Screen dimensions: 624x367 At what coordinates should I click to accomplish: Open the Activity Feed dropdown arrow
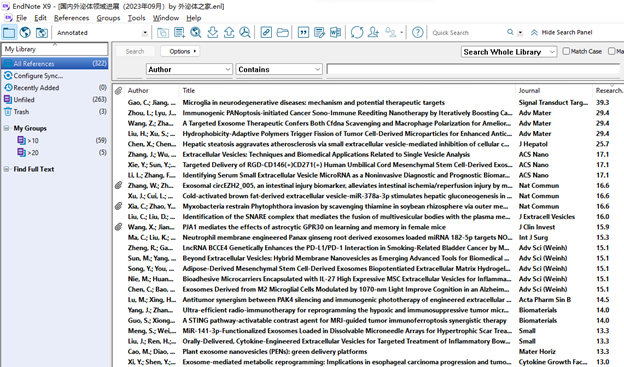[402, 33]
